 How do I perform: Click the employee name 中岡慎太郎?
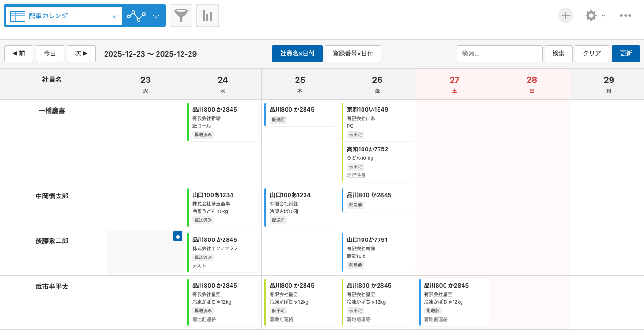(x=52, y=196)
